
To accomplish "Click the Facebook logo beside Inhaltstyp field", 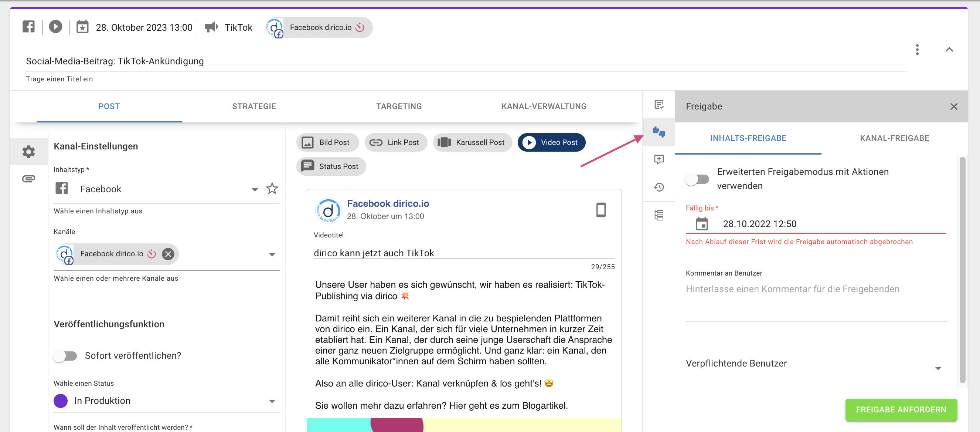I will pos(62,188).
